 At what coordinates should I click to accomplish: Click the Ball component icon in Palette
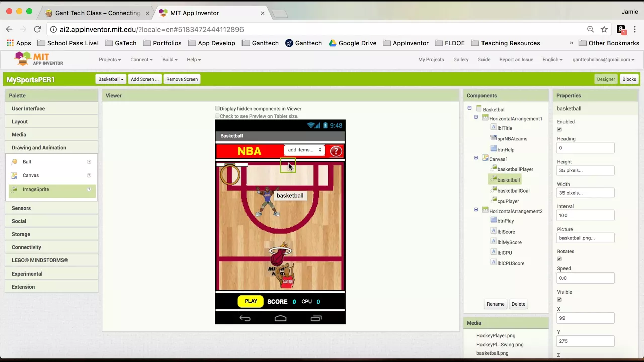tap(14, 162)
